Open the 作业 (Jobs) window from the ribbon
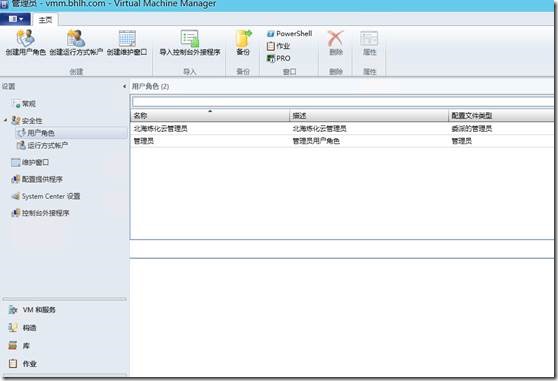Screen dimensions: 558x381 [278, 46]
